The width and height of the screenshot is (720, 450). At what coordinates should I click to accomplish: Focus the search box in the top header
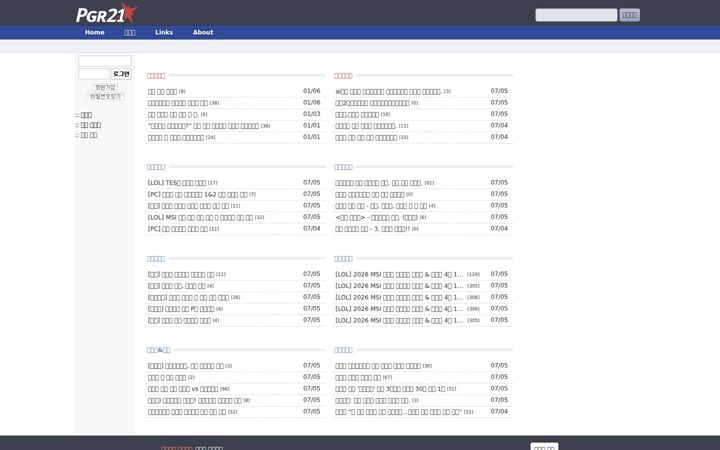(576, 15)
